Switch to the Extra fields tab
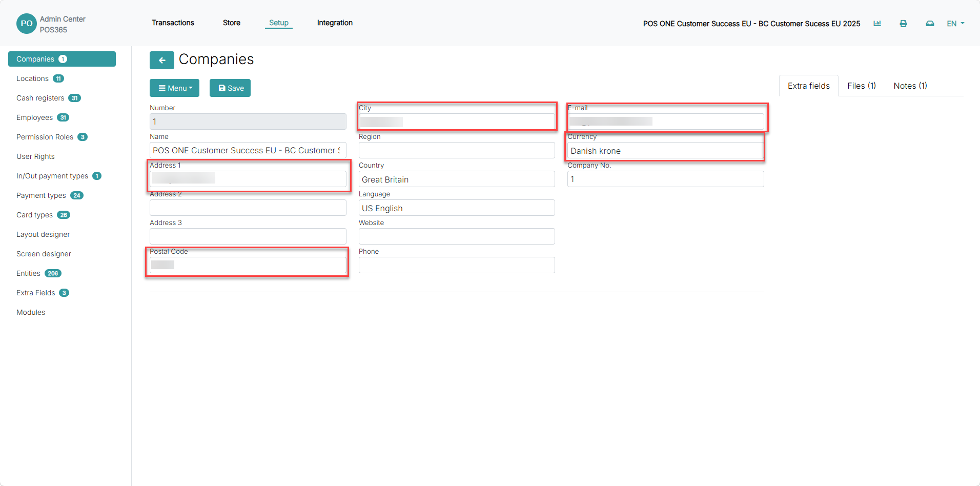Viewport: 980px width, 486px height. tap(809, 86)
